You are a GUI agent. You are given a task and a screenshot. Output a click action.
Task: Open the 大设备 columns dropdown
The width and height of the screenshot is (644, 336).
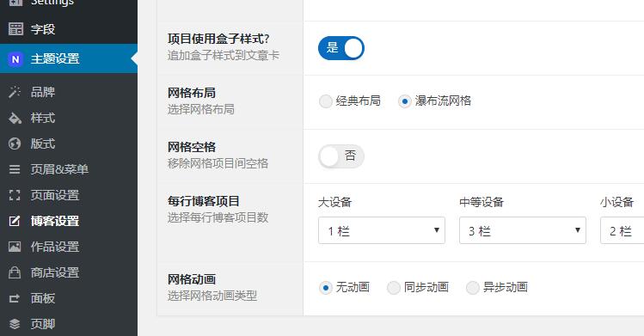click(x=382, y=230)
